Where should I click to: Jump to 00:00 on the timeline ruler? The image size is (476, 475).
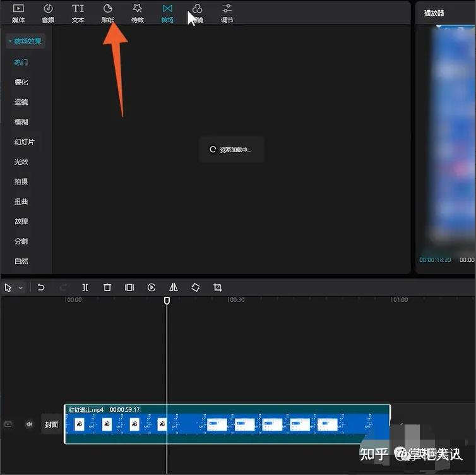pos(74,300)
